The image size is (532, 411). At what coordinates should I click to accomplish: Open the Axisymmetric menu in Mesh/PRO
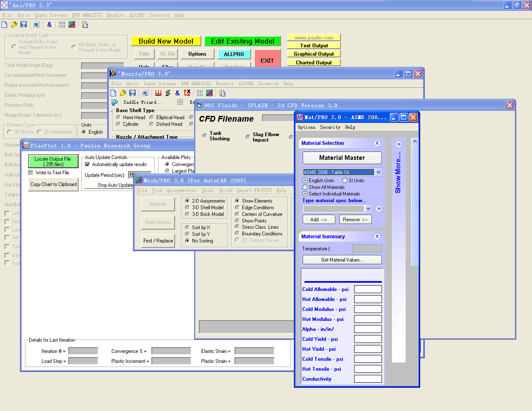182,191
